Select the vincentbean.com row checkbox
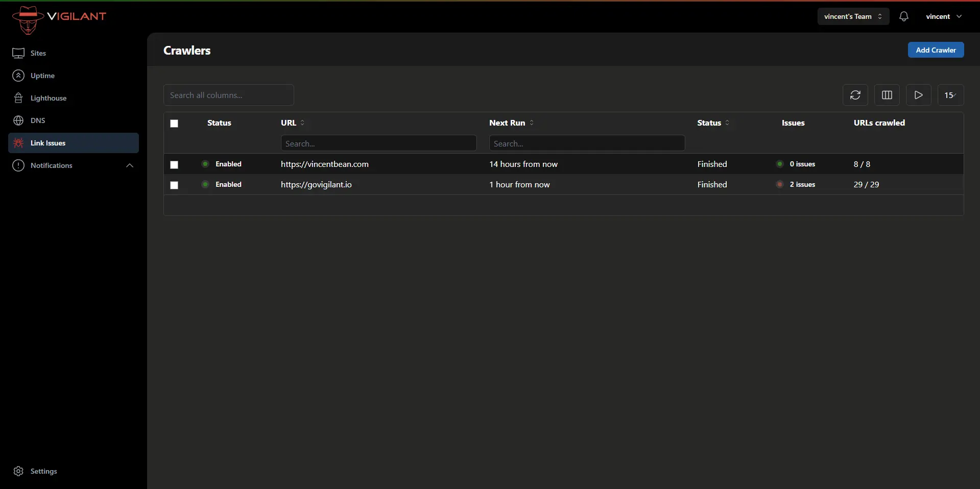 (174, 165)
